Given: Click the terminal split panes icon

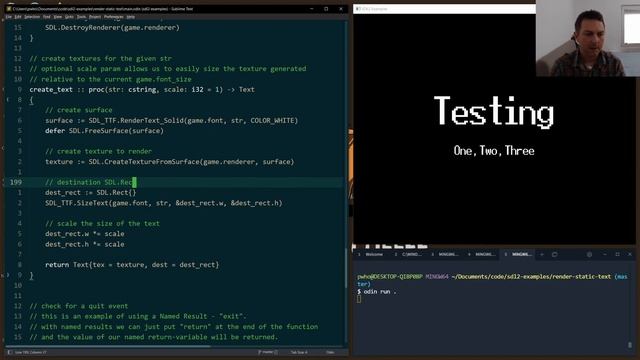Looking at the screenshot, I should [554, 254].
